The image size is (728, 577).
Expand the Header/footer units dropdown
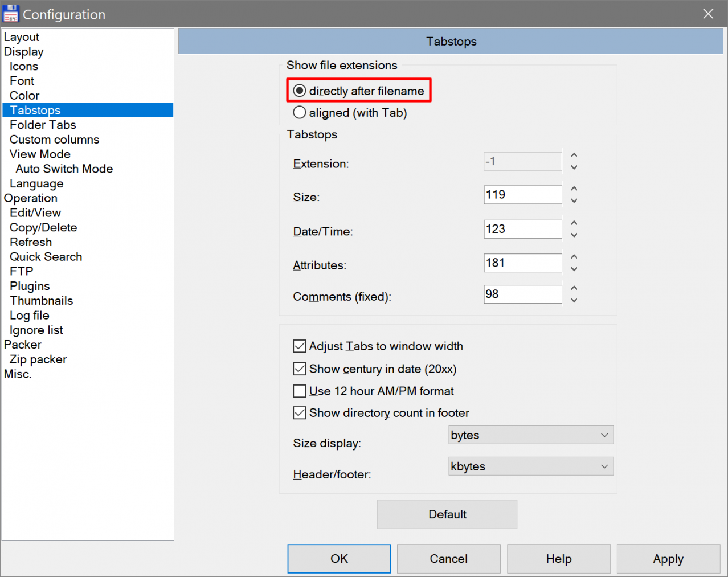(x=530, y=466)
